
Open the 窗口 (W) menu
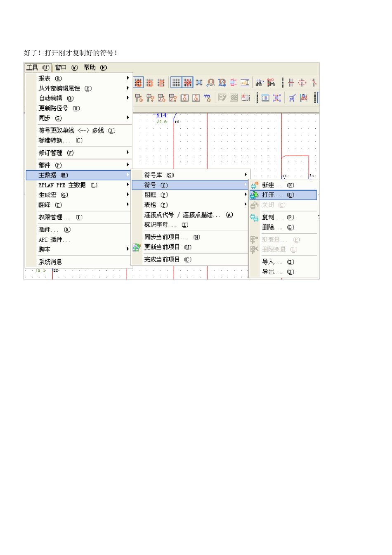tap(66, 68)
